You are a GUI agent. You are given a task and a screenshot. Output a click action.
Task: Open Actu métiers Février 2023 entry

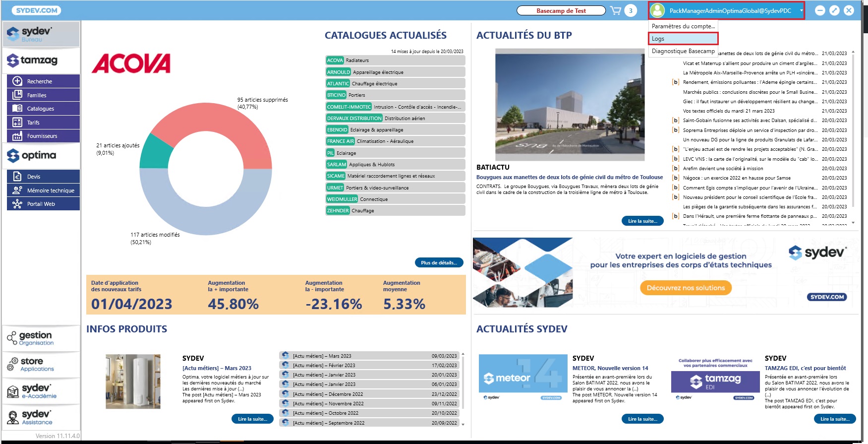pyautogui.click(x=369, y=365)
